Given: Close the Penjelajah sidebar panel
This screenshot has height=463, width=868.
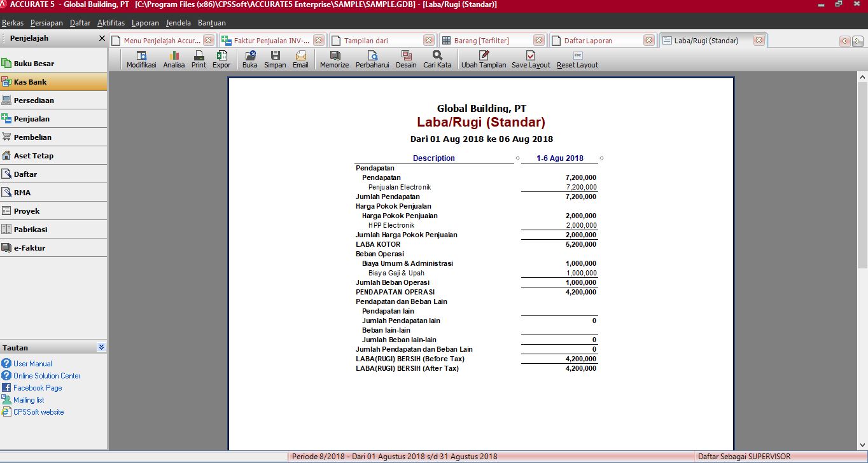Looking at the screenshot, I should (102, 38).
